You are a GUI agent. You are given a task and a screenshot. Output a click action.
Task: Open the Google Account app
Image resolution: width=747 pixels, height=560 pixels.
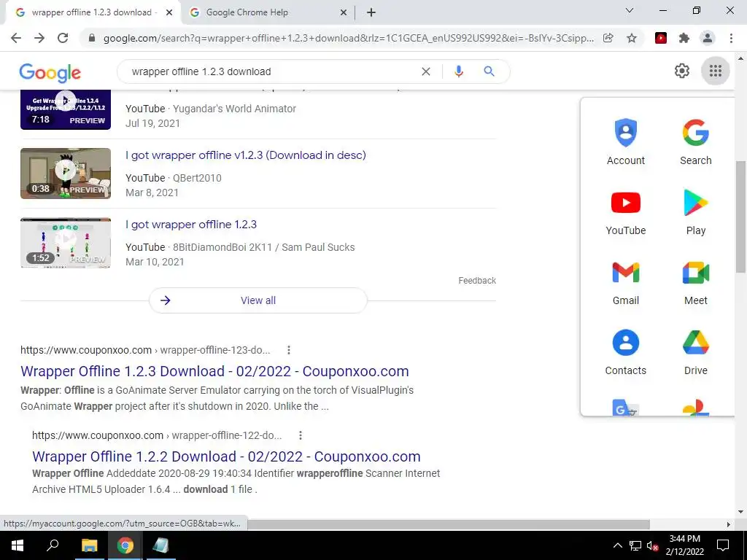[625, 141]
